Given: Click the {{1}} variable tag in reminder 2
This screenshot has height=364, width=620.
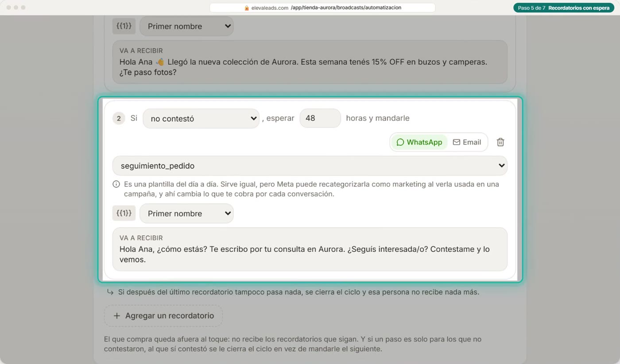Looking at the screenshot, I should point(124,213).
